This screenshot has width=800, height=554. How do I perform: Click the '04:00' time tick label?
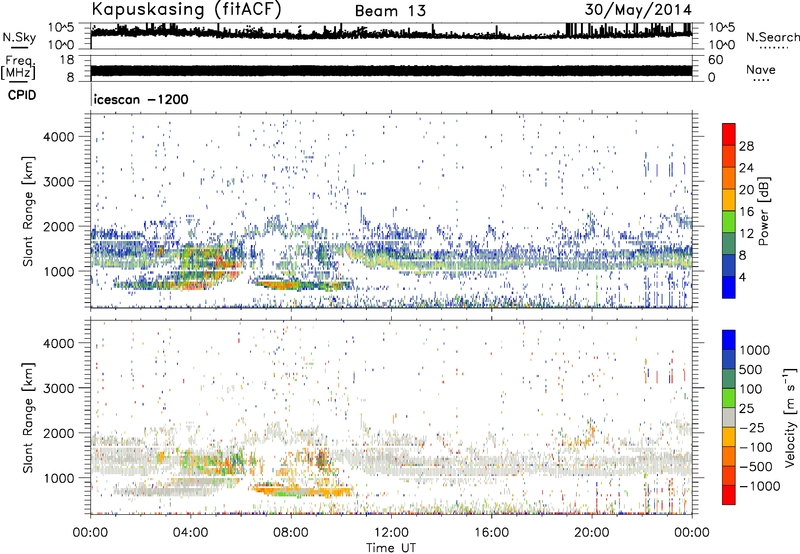[190, 533]
